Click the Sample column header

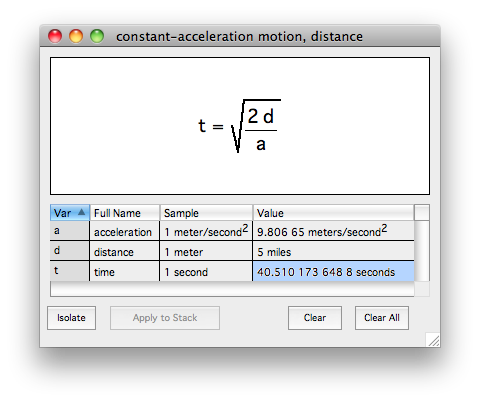coord(206,213)
